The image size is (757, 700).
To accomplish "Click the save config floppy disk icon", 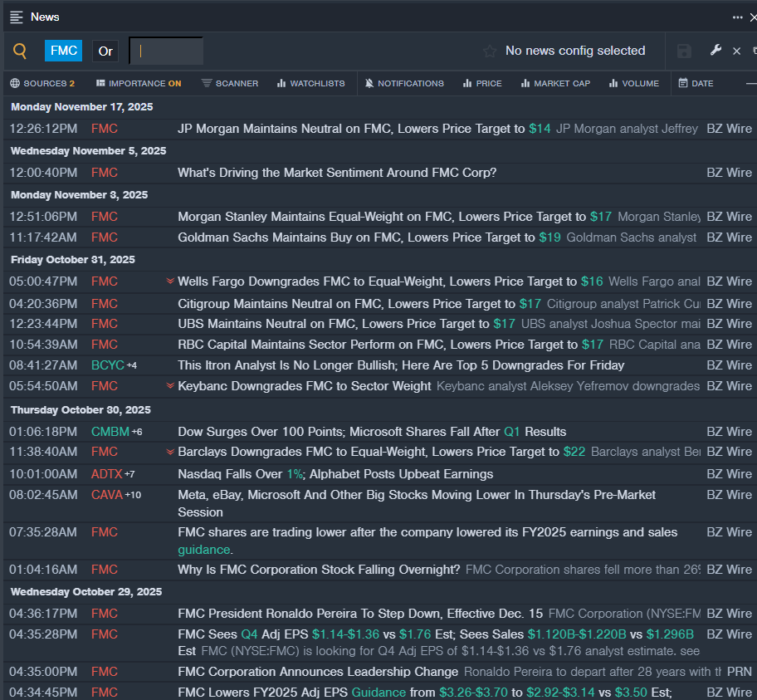I will 684,51.
